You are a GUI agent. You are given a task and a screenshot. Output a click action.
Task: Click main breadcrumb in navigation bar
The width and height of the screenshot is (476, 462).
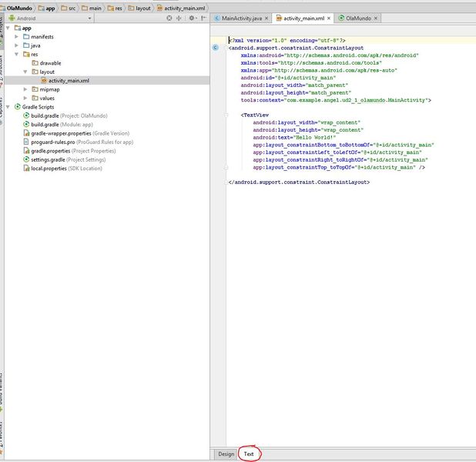coord(92,8)
